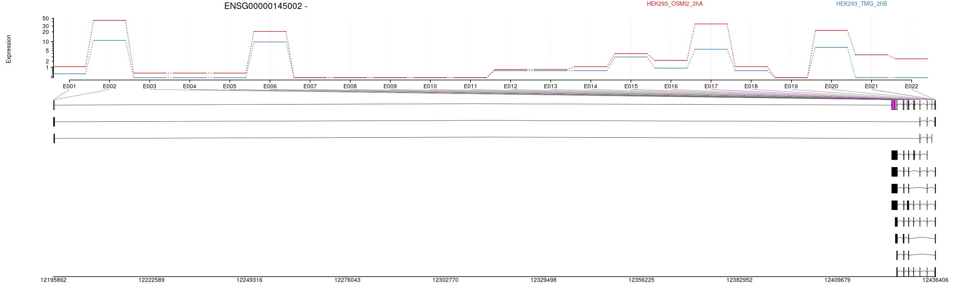Click exon label E020

[x=831, y=86]
